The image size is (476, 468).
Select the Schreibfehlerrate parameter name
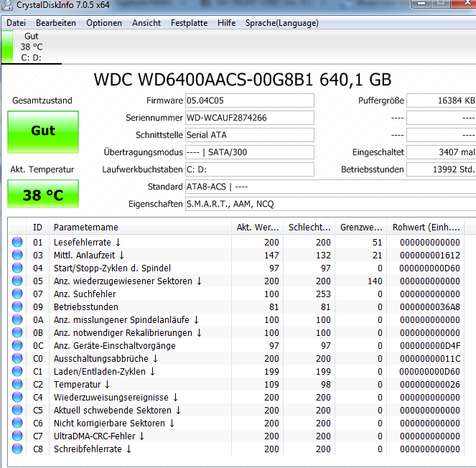pos(93,449)
